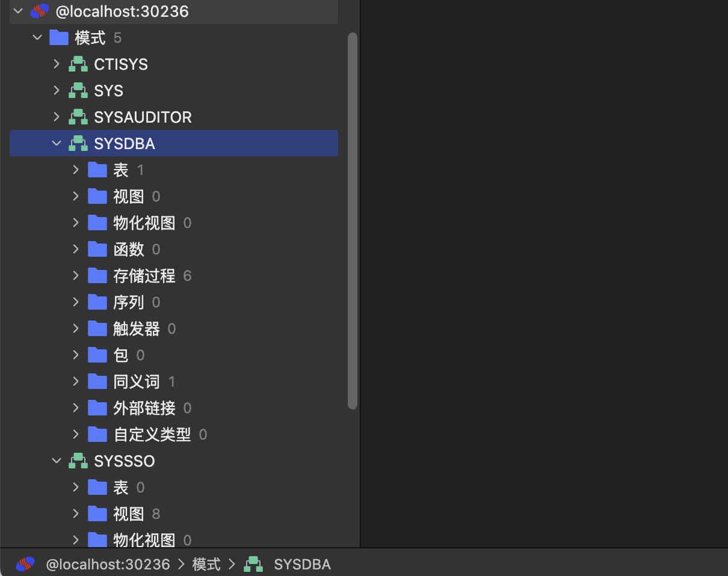Click SYSDBA in breadcrumb bar

pyautogui.click(x=303, y=565)
